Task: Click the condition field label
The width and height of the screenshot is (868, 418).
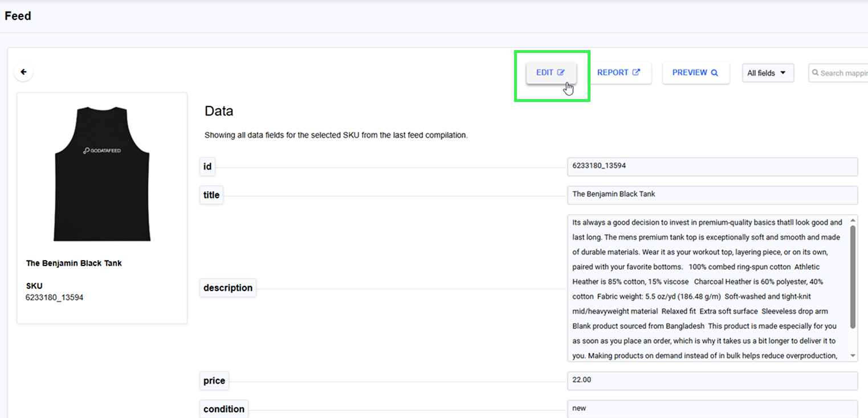Action: [223, 409]
